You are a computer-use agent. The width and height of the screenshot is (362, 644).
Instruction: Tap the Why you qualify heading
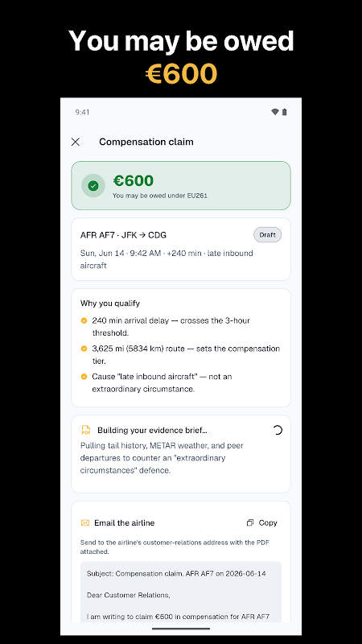click(x=110, y=303)
